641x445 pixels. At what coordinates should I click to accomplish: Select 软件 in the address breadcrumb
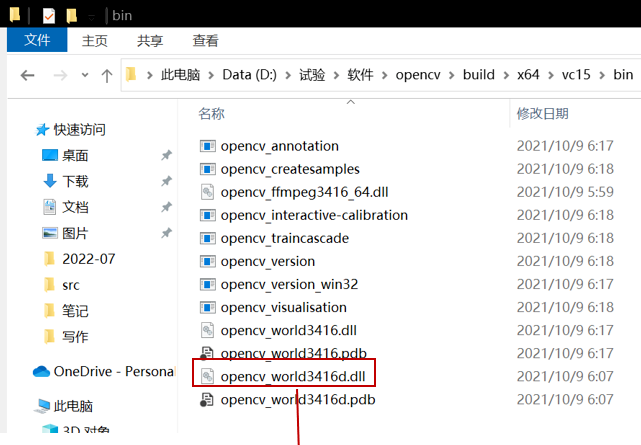tap(360, 75)
